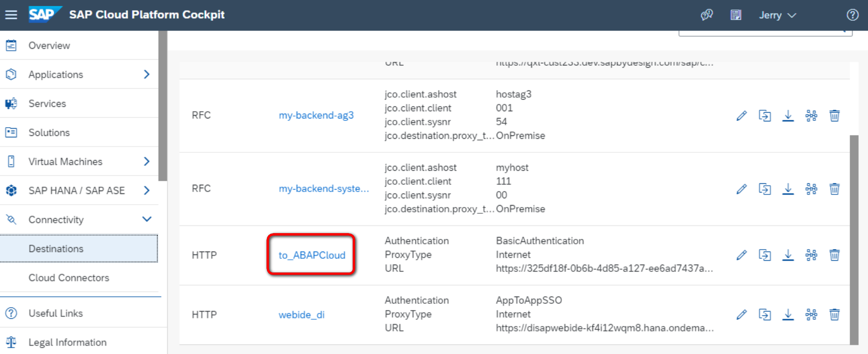The height and width of the screenshot is (354, 868).
Task: Delete the my-backend-ag3 destination
Action: [835, 116]
